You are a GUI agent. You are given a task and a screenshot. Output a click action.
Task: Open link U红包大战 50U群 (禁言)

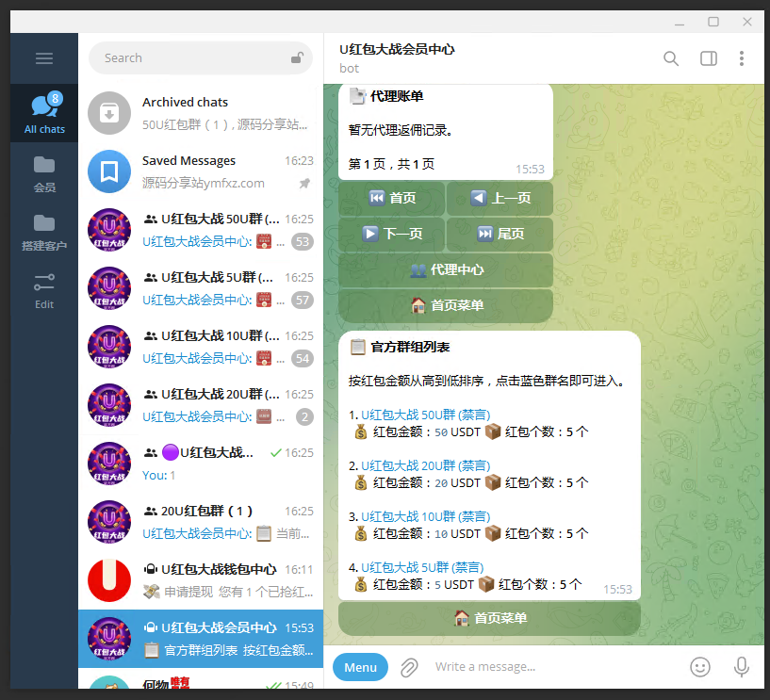pyautogui.click(x=426, y=415)
